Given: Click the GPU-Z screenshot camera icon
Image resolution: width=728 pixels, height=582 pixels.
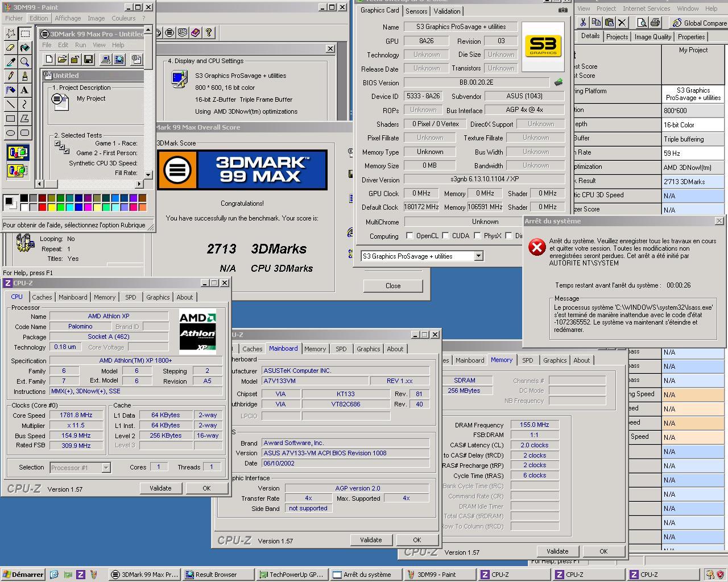Looking at the screenshot, I should [562, 10].
